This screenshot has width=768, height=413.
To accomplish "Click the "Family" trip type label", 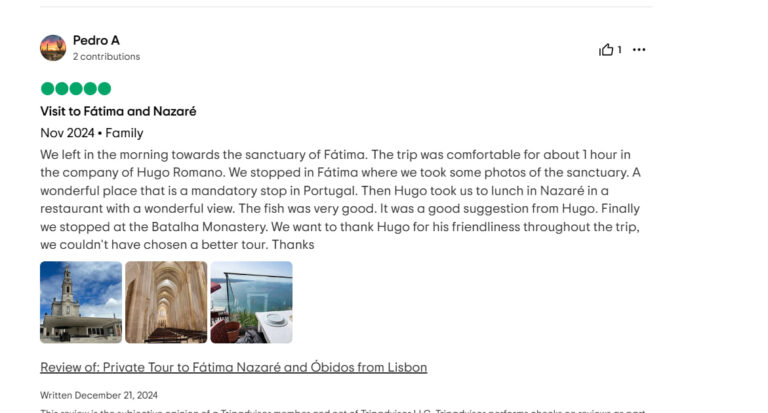I will coord(124,133).
